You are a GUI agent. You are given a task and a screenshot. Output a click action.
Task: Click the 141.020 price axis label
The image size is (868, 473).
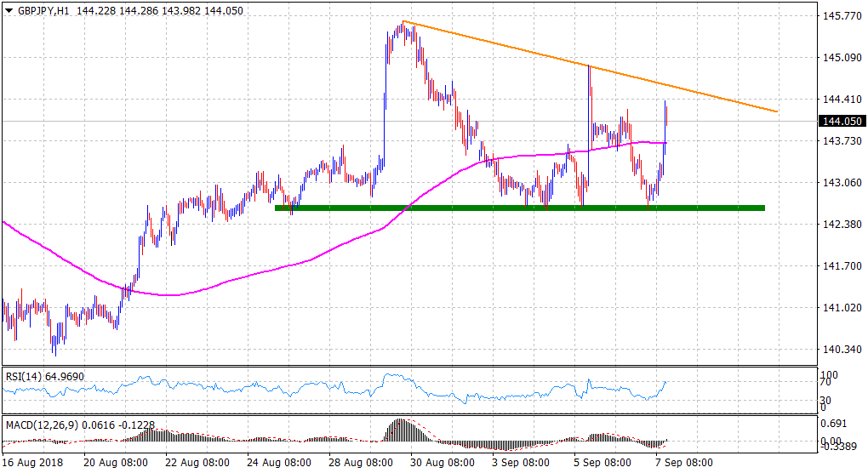click(840, 308)
